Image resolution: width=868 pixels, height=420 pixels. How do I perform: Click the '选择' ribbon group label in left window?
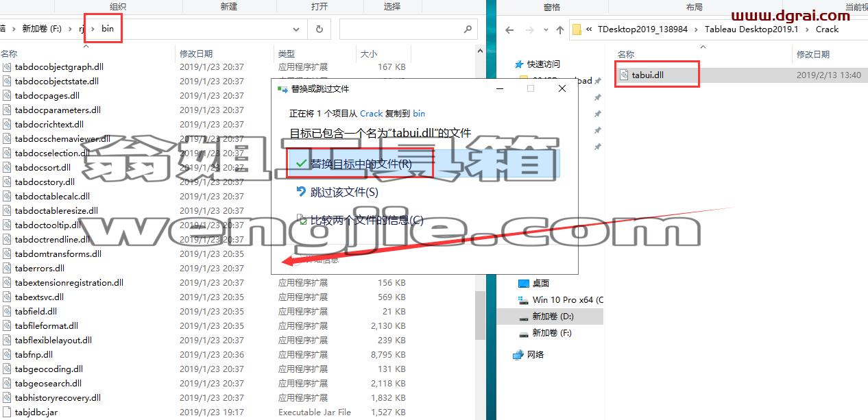pos(392,7)
